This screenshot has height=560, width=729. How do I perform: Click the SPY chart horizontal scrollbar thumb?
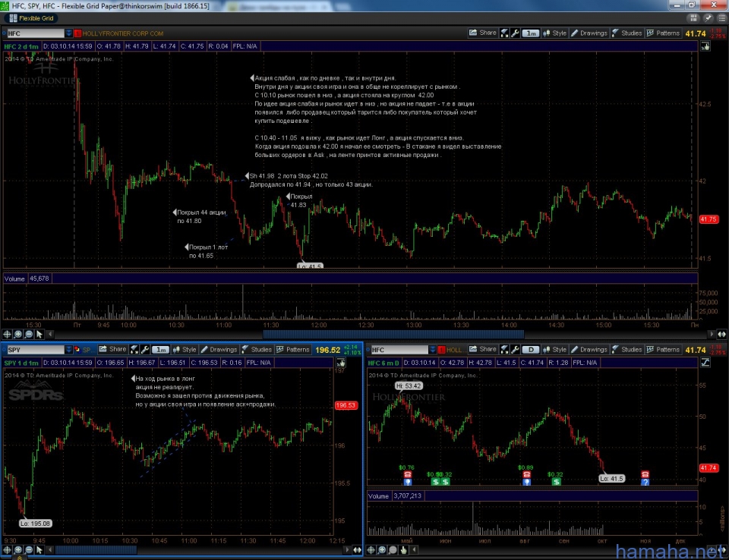pos(96,550)
